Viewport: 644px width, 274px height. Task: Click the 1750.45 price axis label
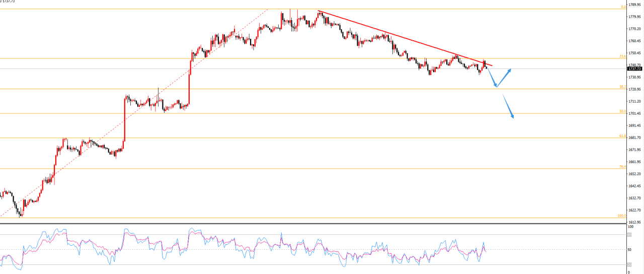[635, 53]
